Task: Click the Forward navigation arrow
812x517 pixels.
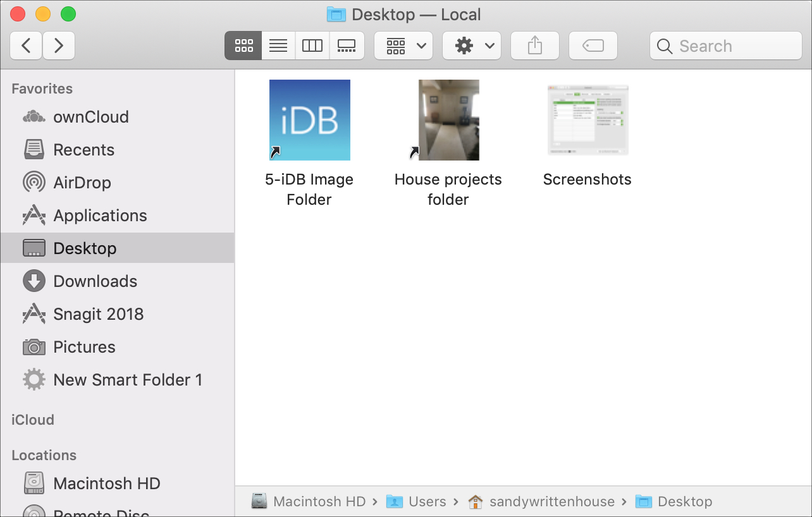Action: click(x=59, y=45)
